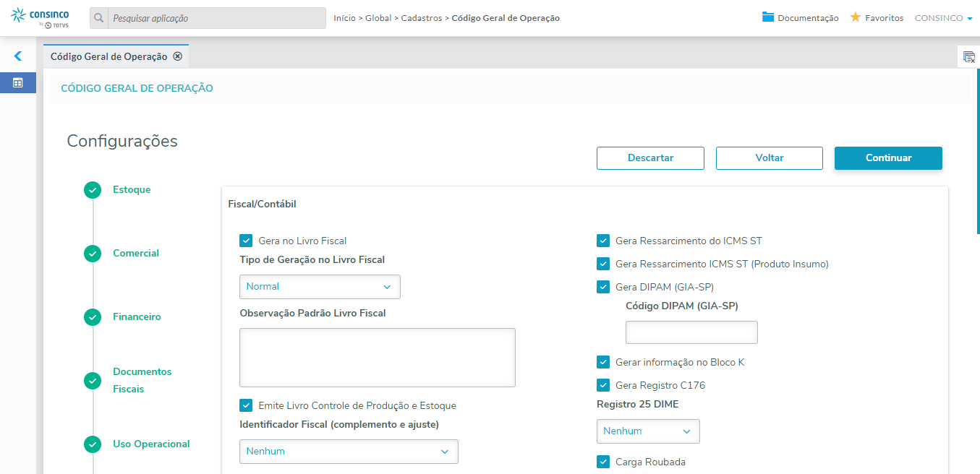Click the search magnifier icon

pyautogui.click(x=99, y=18)
